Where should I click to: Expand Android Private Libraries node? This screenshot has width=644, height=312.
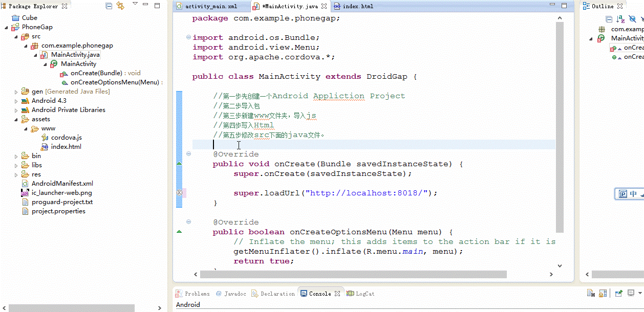[x=16, y=110]
